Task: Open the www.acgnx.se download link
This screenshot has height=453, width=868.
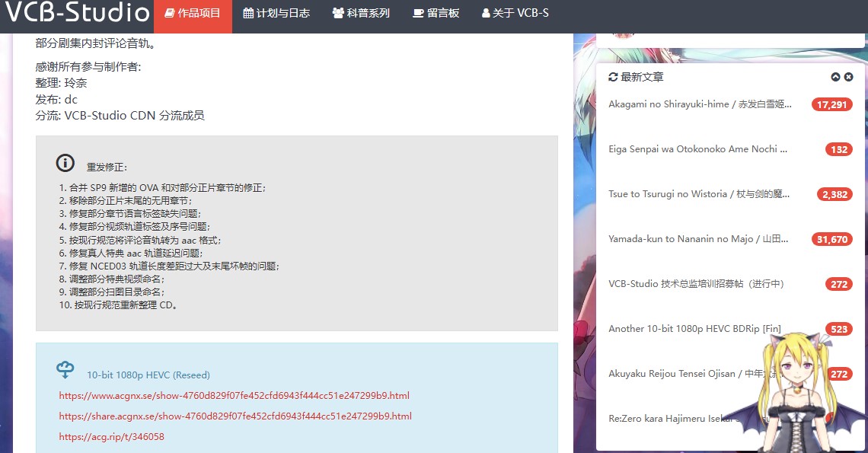Action: point(234,395)
